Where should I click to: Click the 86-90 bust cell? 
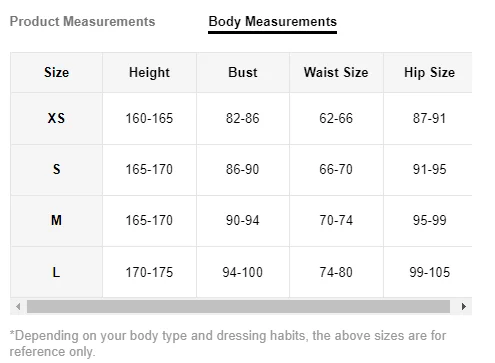(x=243, y=170)
